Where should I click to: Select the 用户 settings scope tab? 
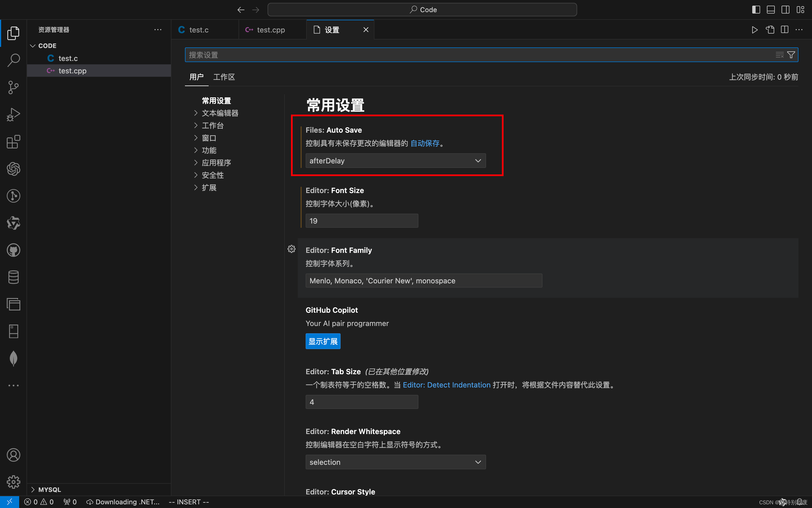(x=196, y=77)
